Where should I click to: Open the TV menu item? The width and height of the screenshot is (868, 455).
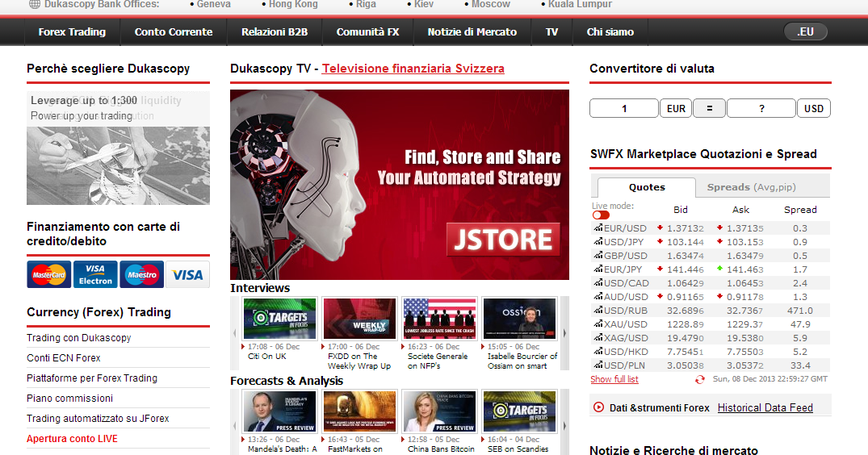point(552,32)
